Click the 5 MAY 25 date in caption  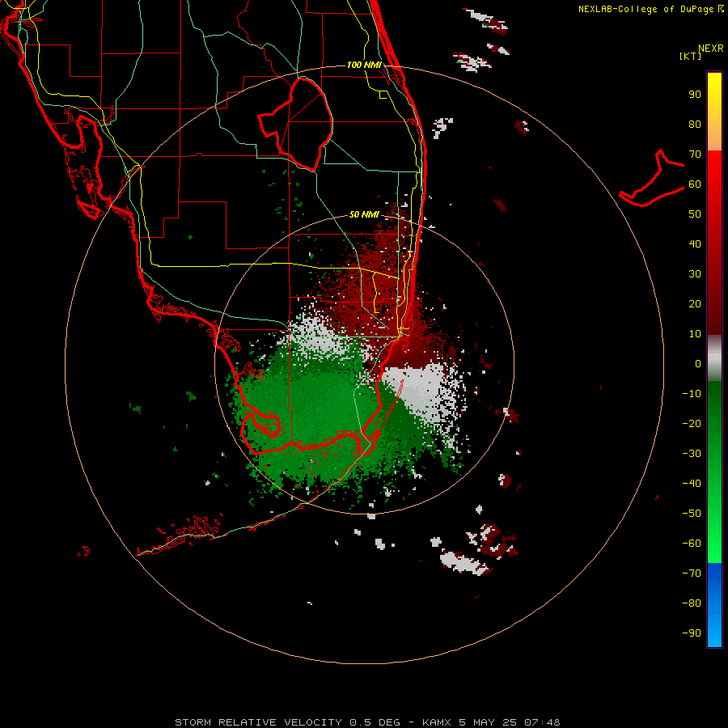click(x=488, y=722)
